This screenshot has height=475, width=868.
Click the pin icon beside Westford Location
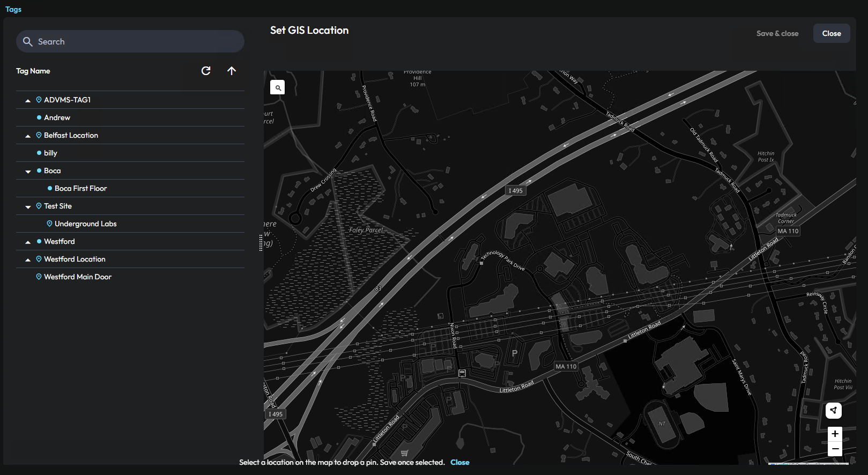point(39,259)
